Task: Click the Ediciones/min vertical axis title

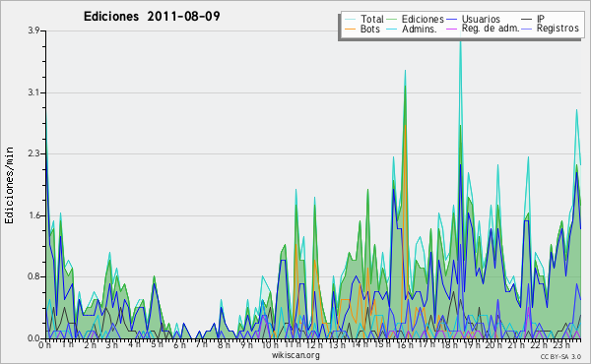Action: [x=9, y=185]
